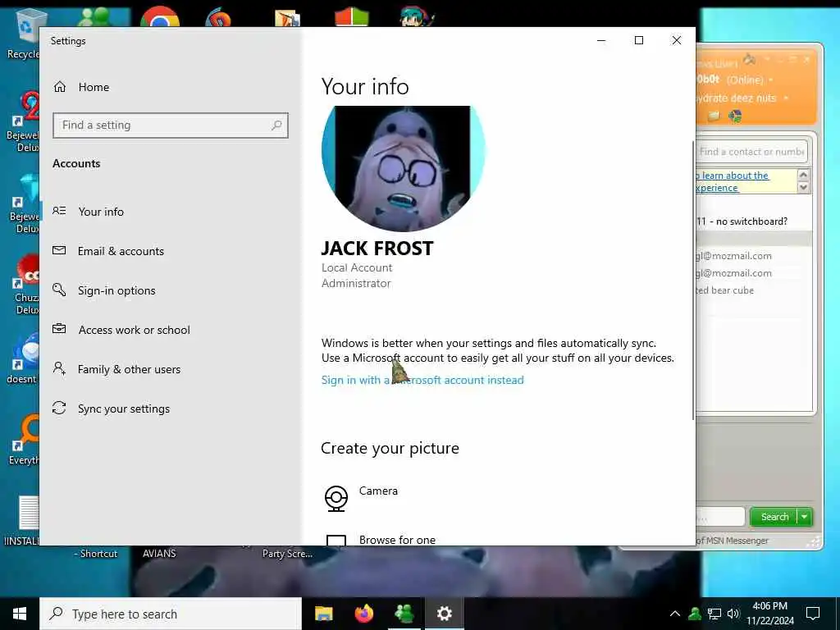The width and height of the screenshot is (840, 630).
Task: Select the Recycle Bin desktop icon
Action: [x=24, y=34]
